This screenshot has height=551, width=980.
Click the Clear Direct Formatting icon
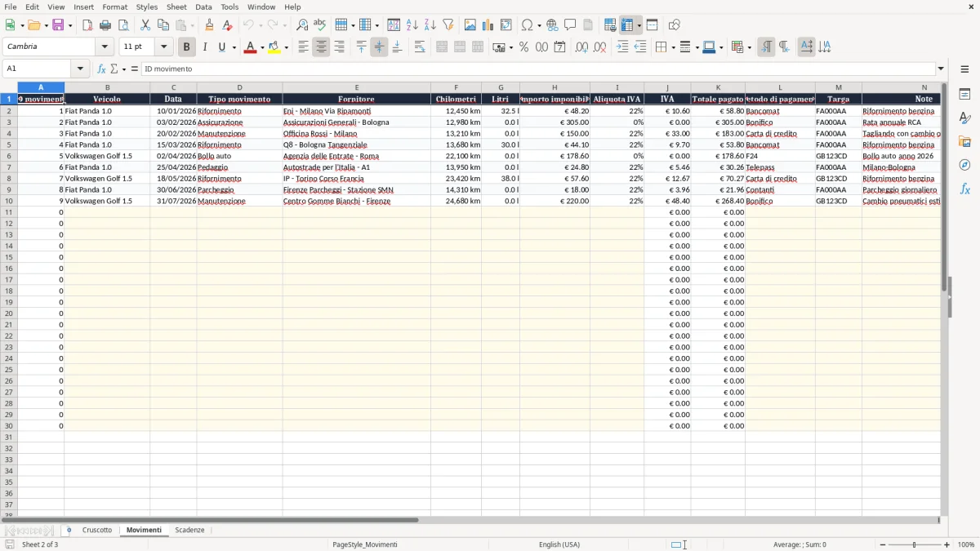pyautogui.click(x=228, y=25)
